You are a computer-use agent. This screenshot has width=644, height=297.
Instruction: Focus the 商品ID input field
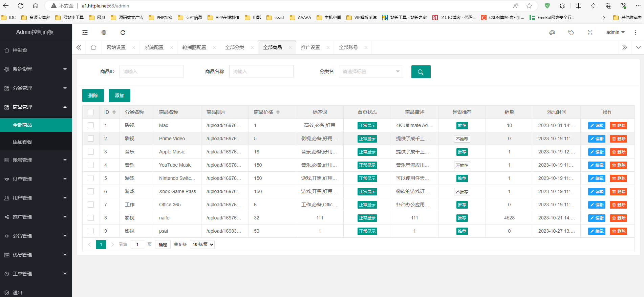pos(152,71)
